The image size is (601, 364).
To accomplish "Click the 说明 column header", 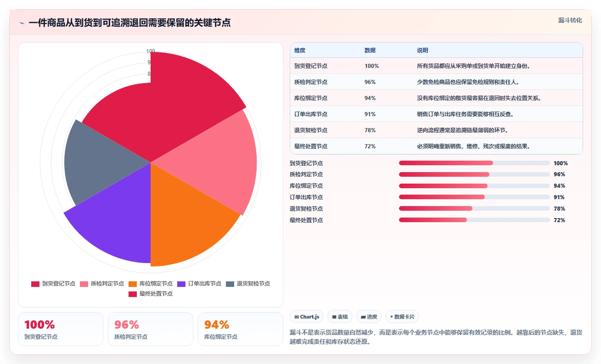I will click(422, 50).
